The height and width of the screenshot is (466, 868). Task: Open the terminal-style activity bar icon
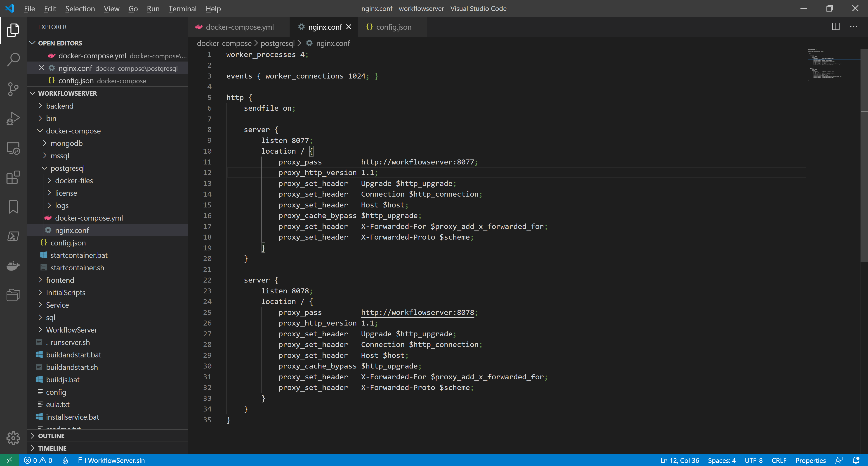[x=13, y=236]
